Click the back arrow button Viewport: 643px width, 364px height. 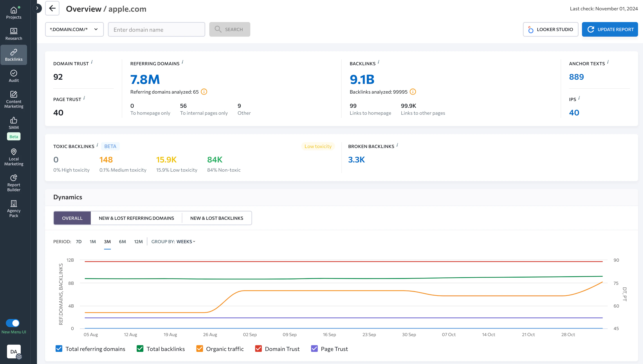52,8
